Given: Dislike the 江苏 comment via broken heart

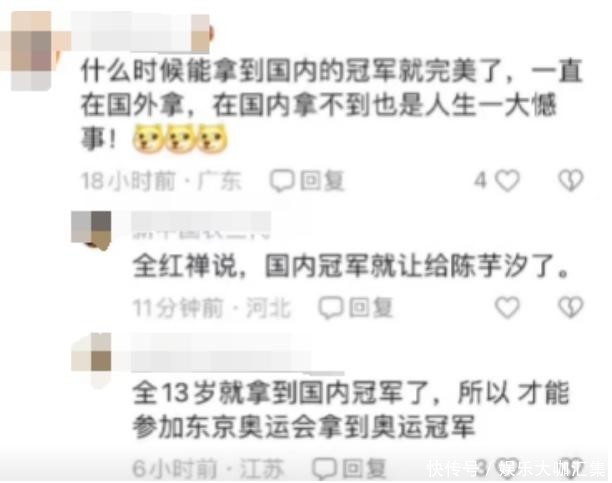Looking at the screenshot, I should click(x=571, y=467).
